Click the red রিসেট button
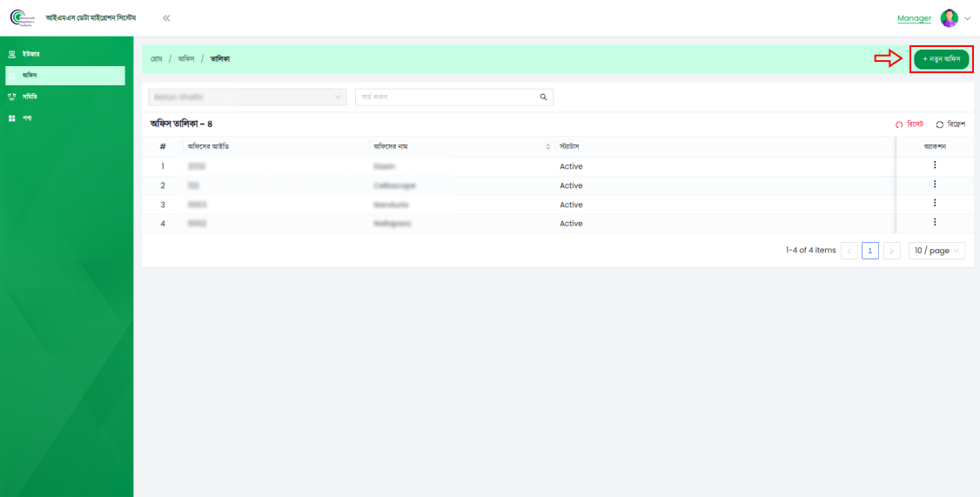980x497 pixels. click(910, 124)
